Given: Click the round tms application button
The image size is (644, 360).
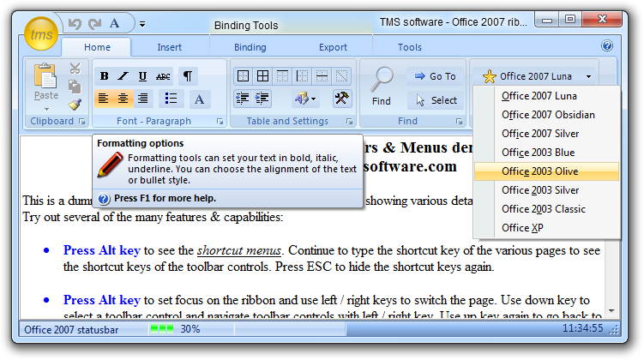Looking at the screenshot, I should pyautogui.click(x=41, y=33).
